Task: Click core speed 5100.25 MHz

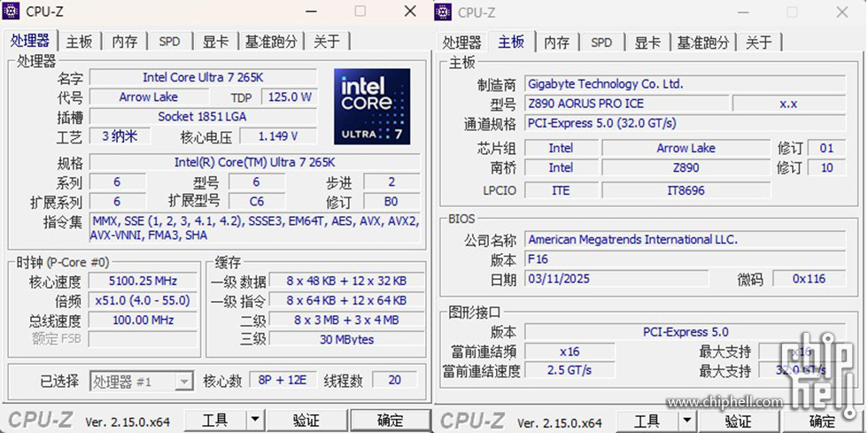Action: coord(143,281)
